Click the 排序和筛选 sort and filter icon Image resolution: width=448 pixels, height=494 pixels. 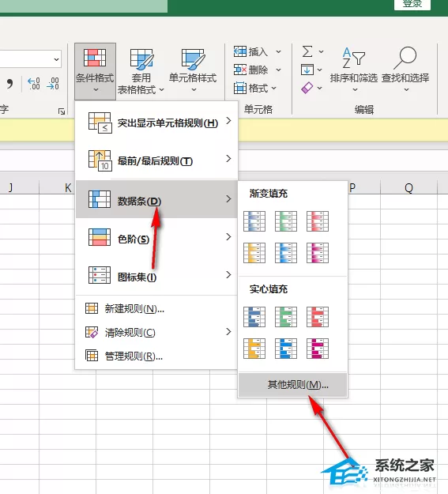[x=353, y=58]
